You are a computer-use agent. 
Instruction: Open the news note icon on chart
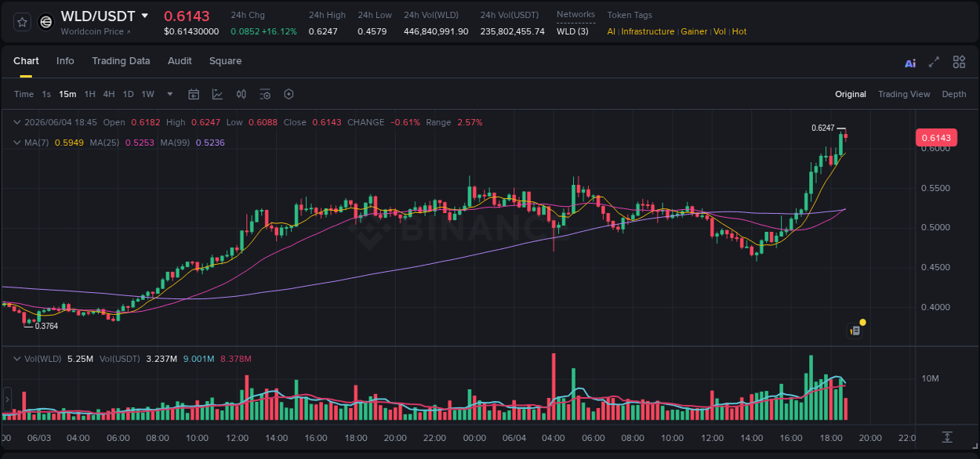pos(855,331)
